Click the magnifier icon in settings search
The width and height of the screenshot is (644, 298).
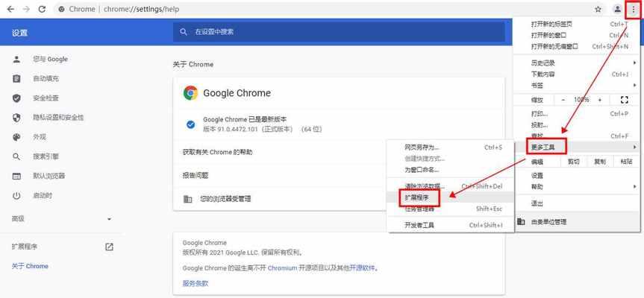[184, 31]
